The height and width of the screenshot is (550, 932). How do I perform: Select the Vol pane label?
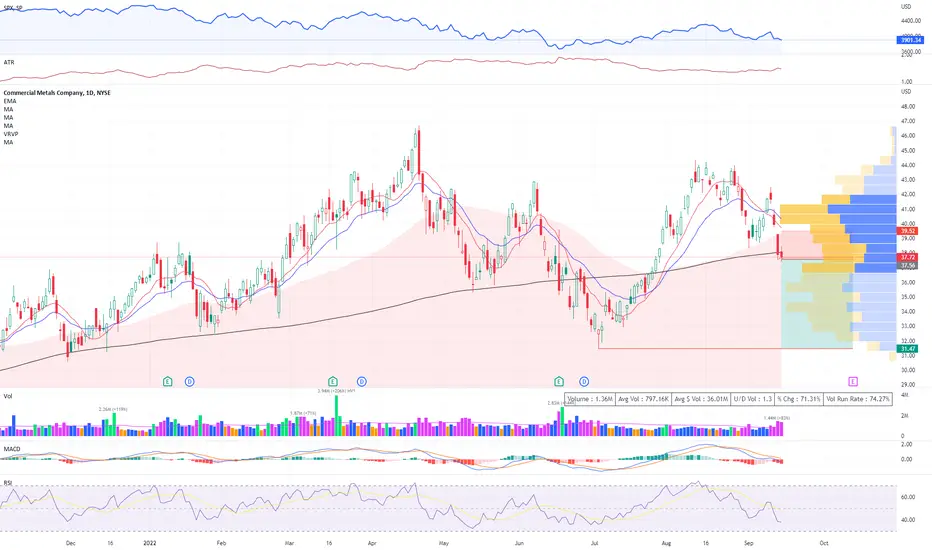(x=8, y=396)
